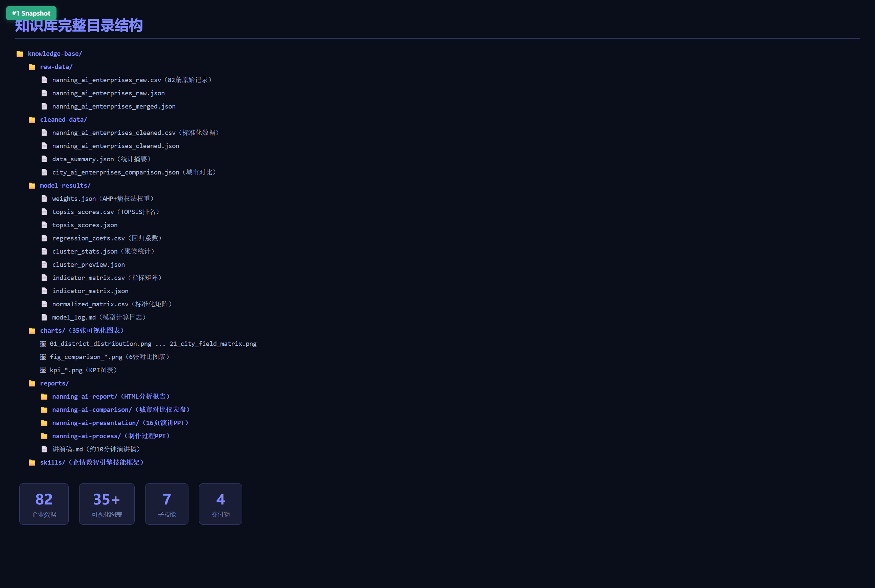875x588 pixels.
Task: Click the model-results folder icon
Action: [32, 186]
